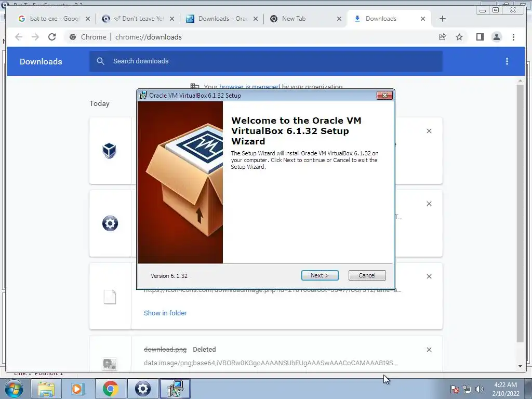Click the 'browser is managed' link
Viewport: 532px width, 399px height.
[250, 87]
